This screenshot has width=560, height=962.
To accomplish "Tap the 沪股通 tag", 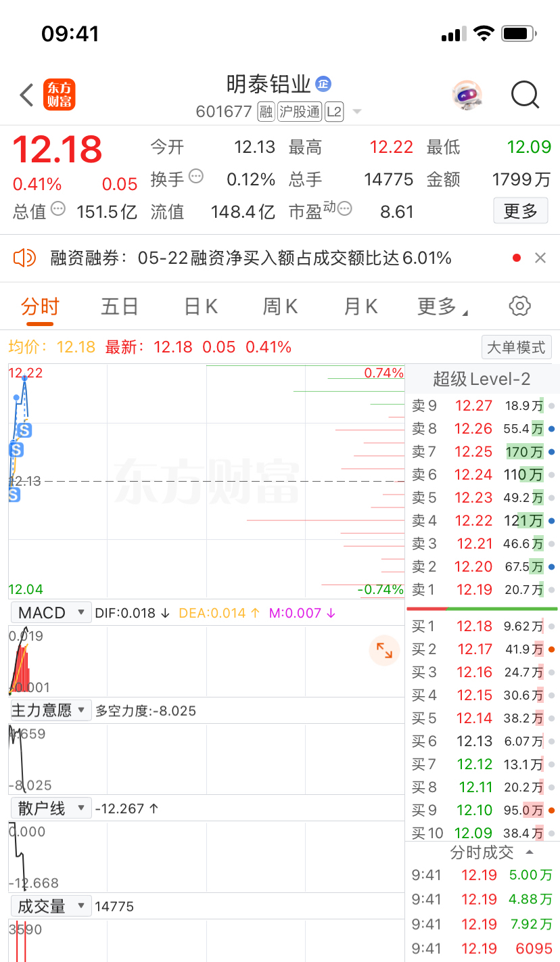I will tap(299, 112).
